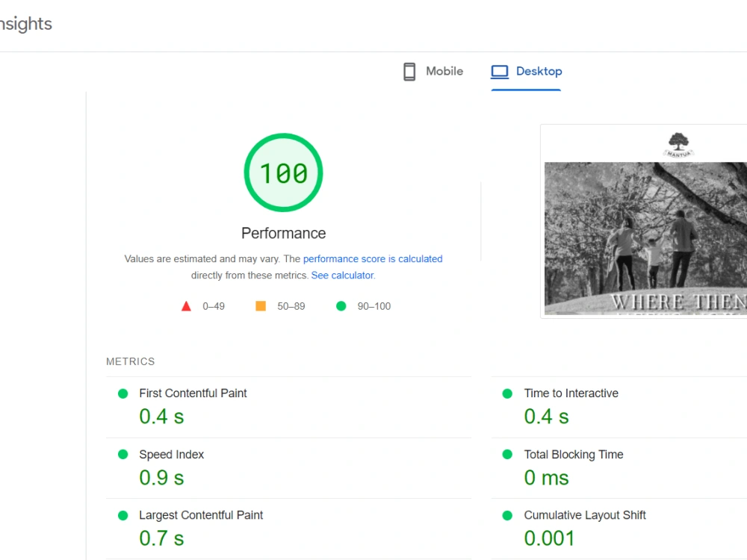This screenshot has height=560, width=747.
Task: Select the Desktop tab
Action: pyautogui.click(x=527, y=72)
